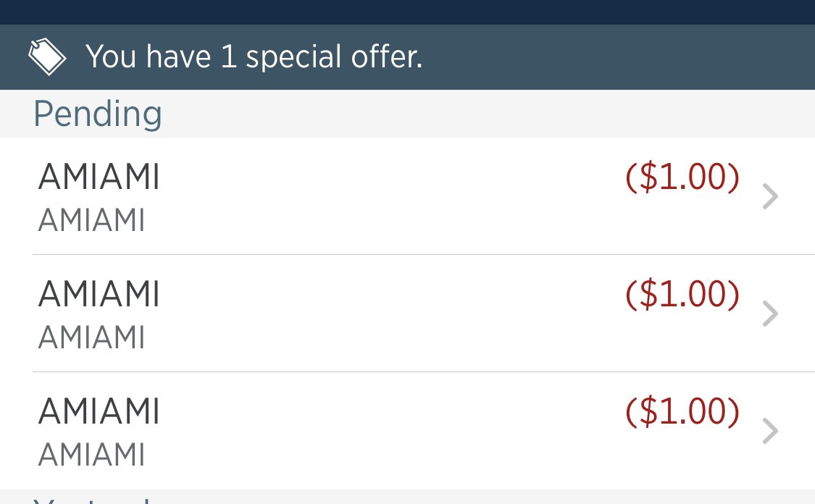Expand the first AMIAMI transaction via its chevron
This screenshot has width=815, height=504.
click(771, 197)
